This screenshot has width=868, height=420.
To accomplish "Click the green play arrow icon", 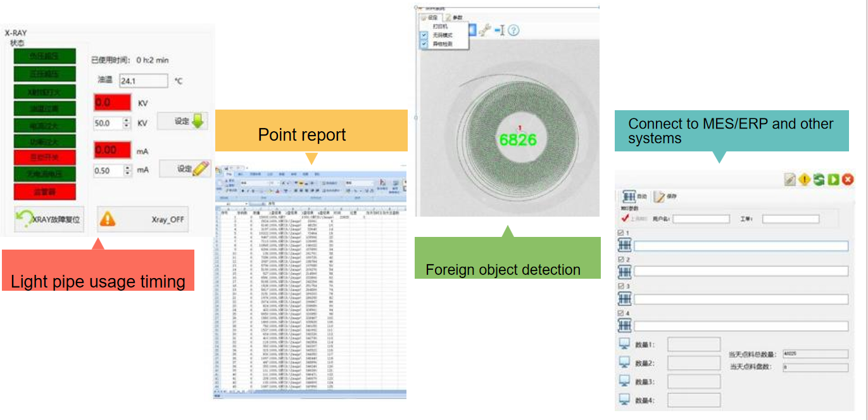I will click(833, 180).
